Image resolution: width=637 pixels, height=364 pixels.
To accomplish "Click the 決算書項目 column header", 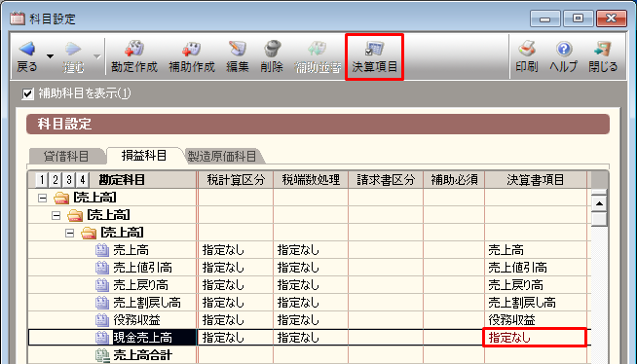I will [x=536, y=180].
